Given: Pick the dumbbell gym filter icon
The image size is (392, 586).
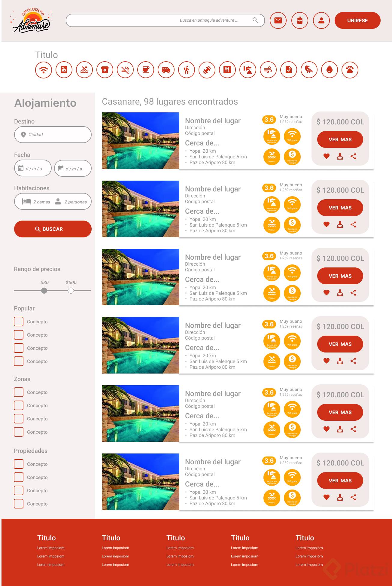Looking at the screenshot, I should click(207, 70).
